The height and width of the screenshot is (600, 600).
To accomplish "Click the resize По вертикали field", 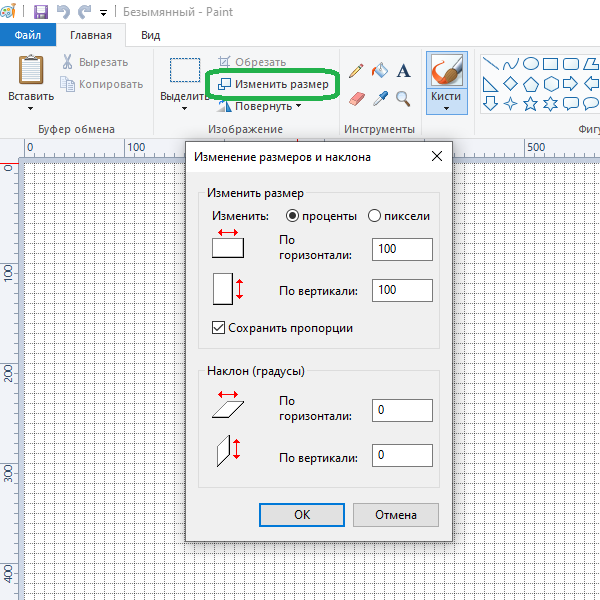I will coord(402,290).
